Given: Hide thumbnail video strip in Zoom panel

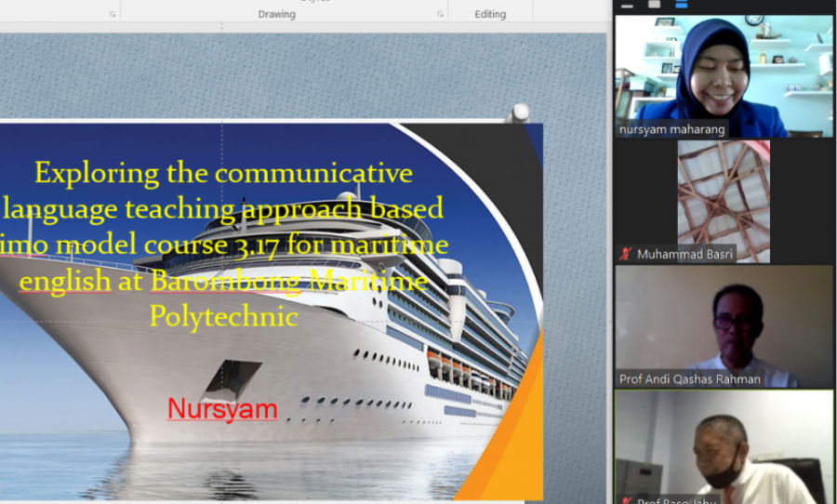Looking at the screenshot, I should pyautogui.click(x=627, y=6).
